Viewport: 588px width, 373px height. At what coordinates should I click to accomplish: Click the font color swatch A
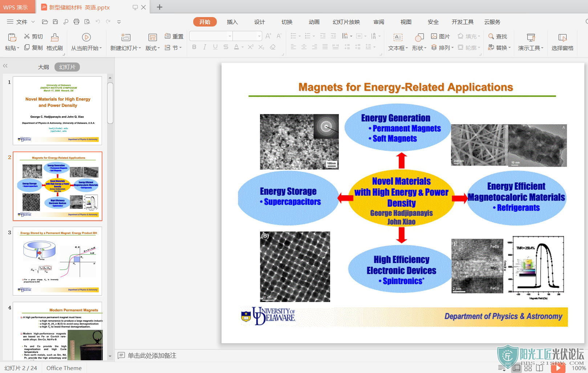coord(236,47)
